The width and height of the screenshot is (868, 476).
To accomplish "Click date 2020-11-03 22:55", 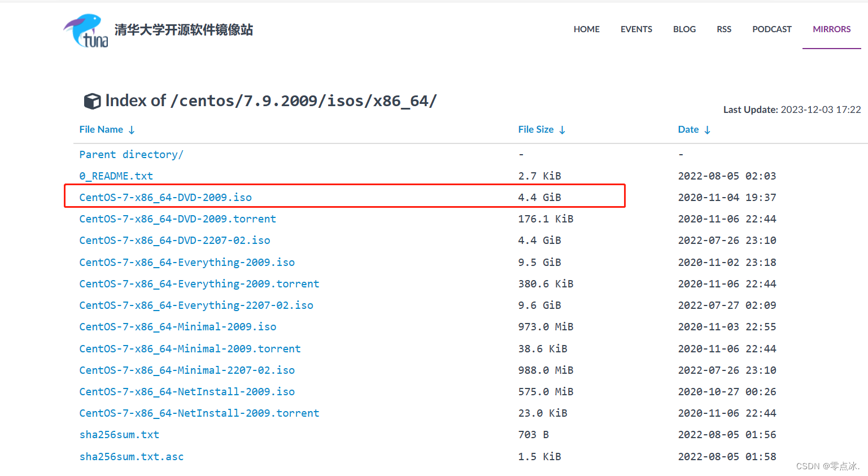I will tap(727, 327).
